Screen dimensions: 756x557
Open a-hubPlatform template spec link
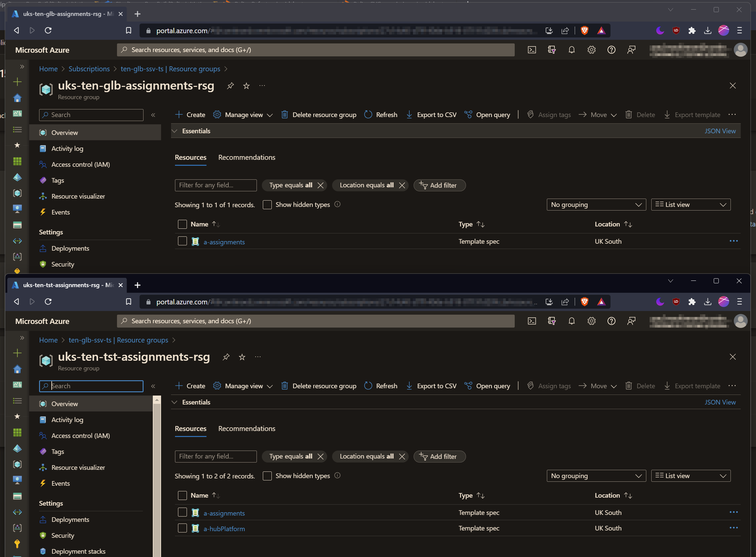pos(224,529)
